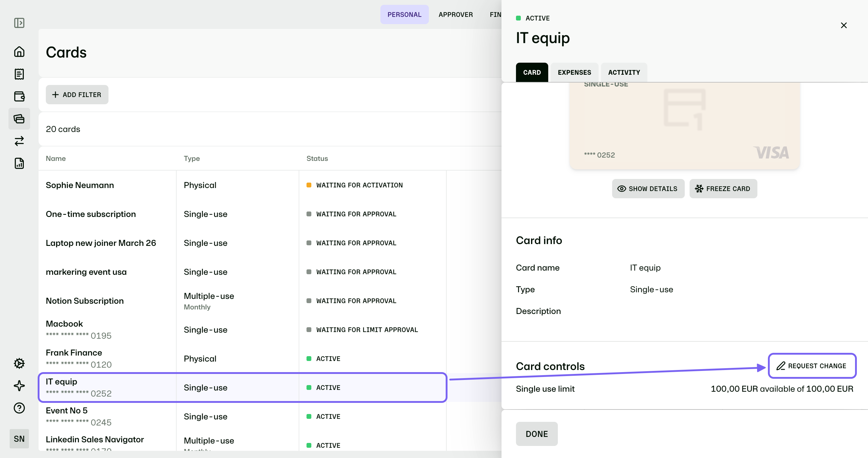The height and width of the screenshot is (458, 868).
Task: Switch to the Approver tab
Action: click(x=456, y=14)
